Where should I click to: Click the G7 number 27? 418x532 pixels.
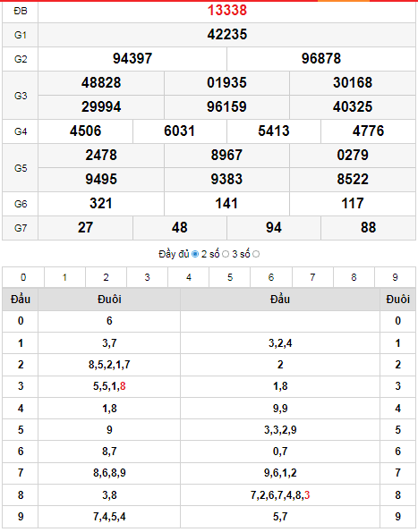tap(85, 228)
